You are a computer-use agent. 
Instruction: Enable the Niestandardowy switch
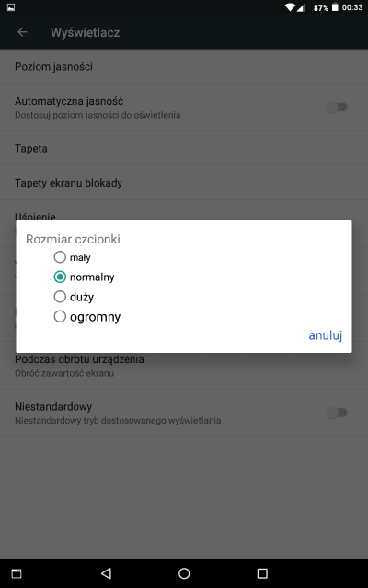point(337,413)
